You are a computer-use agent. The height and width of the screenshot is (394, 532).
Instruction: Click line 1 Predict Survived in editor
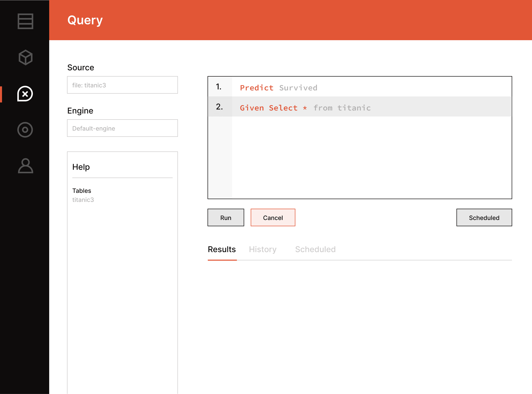tap(279, 88)
